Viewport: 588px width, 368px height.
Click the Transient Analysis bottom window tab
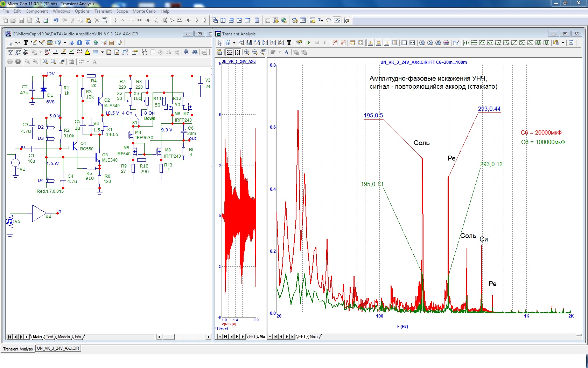coord(18,349)
